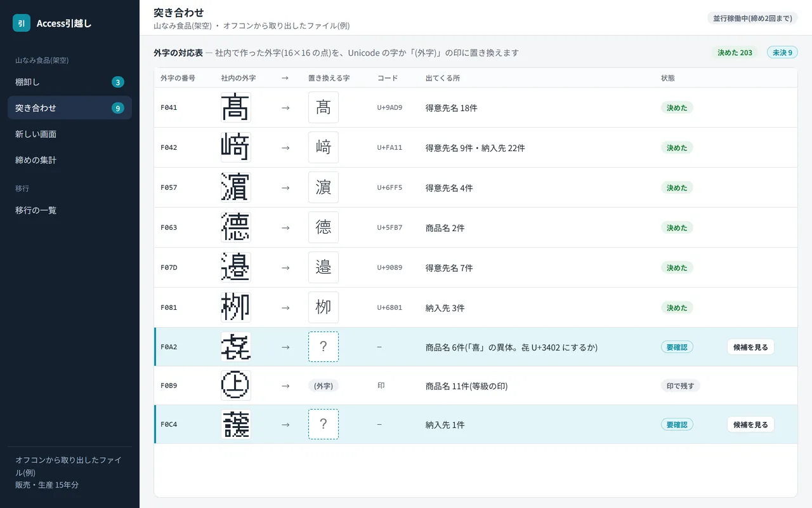This screenshot has height=508, width=812.
Task: Click the F0C4 bitmap glyph thumbnail
Action: coord(236,424)
